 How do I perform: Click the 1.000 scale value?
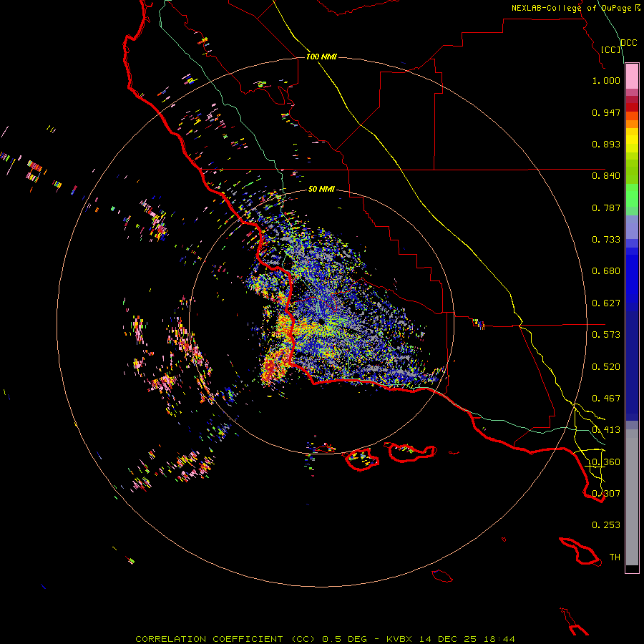click(606, 80)
